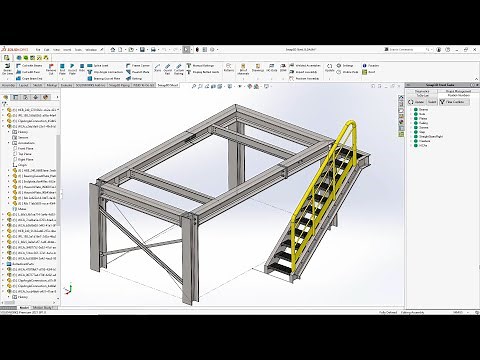Open the Position Numbers tab
Screen dimensions: 480x360
click(x=459, y=95)
